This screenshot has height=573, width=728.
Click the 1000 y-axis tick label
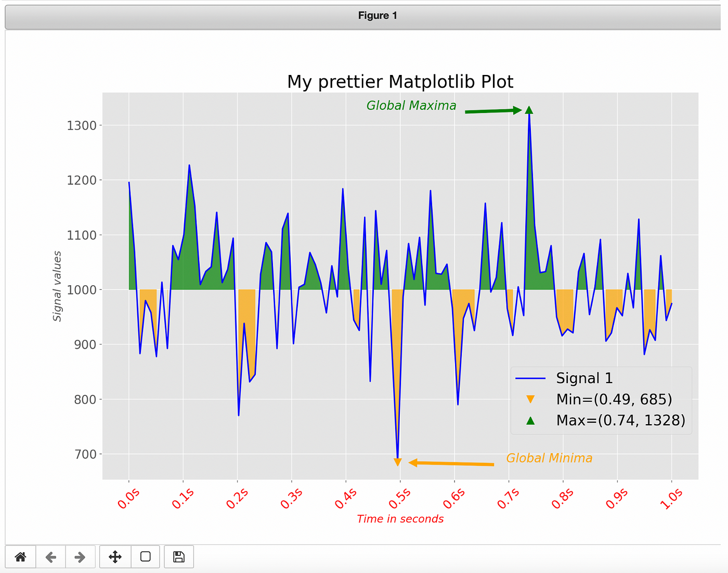click(82, 290)
